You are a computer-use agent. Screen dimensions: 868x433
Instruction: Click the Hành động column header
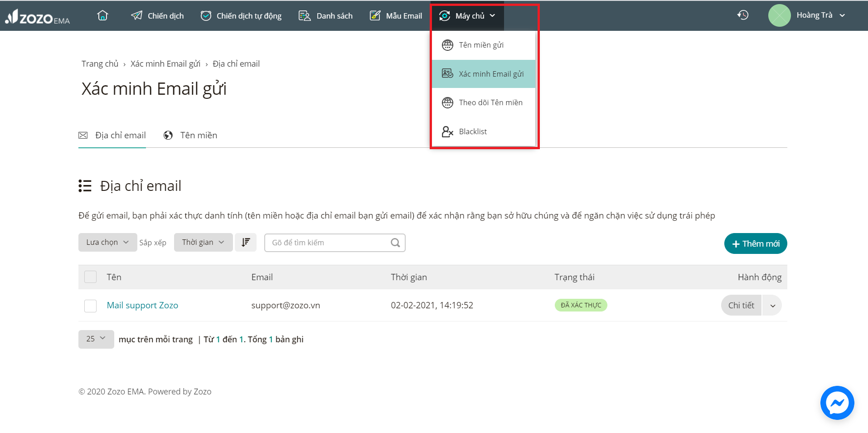pyautogui.click(x=760, y=277)
